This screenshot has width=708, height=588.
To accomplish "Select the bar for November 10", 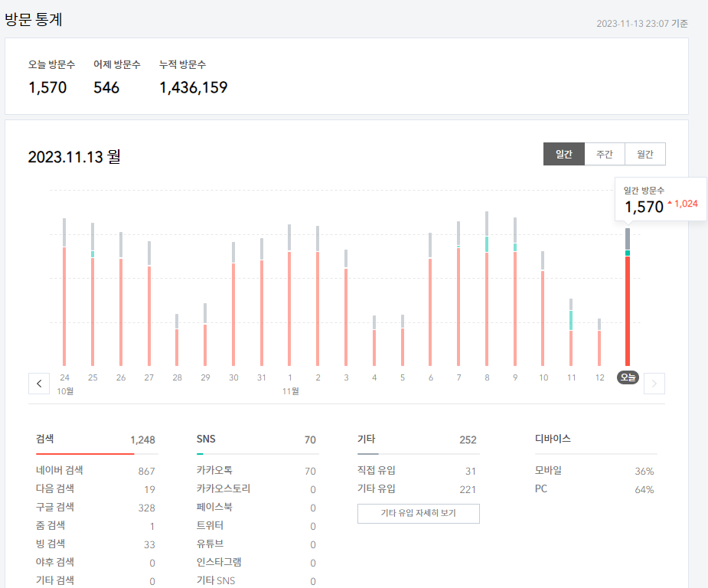I will tap(543, 309).
